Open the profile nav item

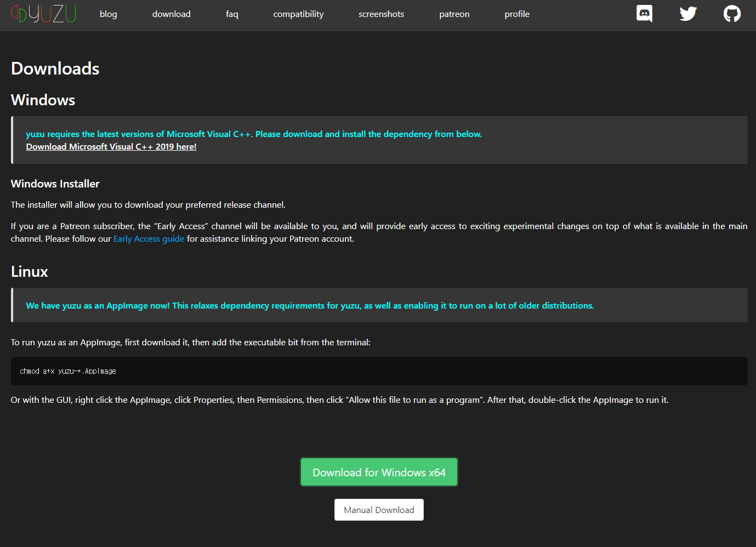517,14
